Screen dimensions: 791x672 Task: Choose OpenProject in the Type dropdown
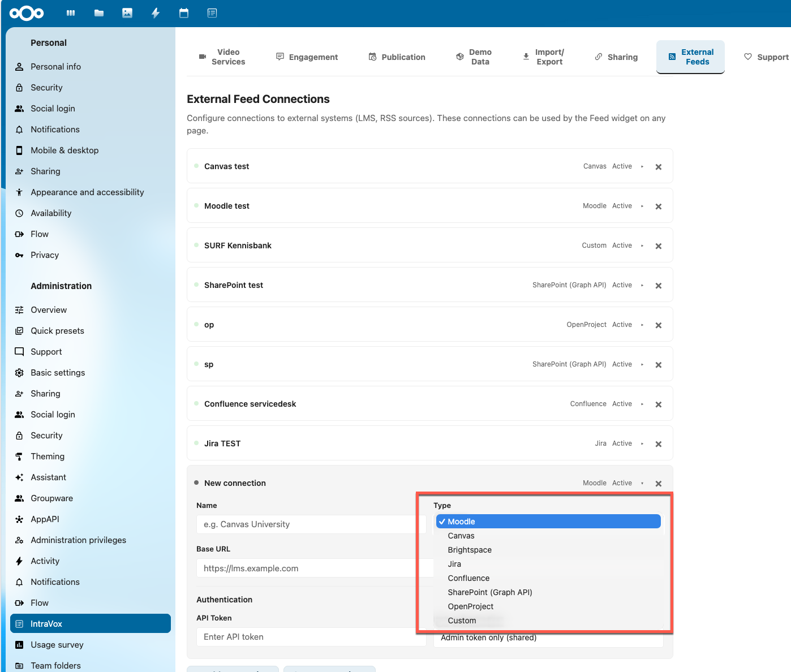548,606
